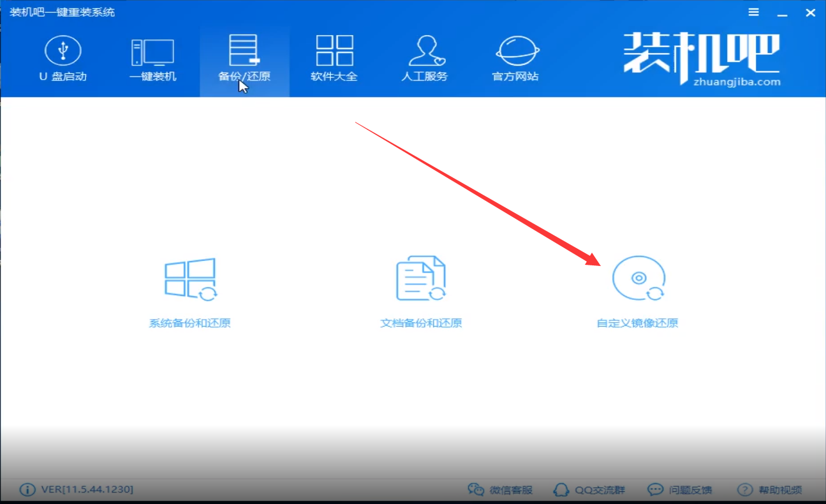Open the 系统备份和还原 text label

pyautogui.click(x=190, y=323)
